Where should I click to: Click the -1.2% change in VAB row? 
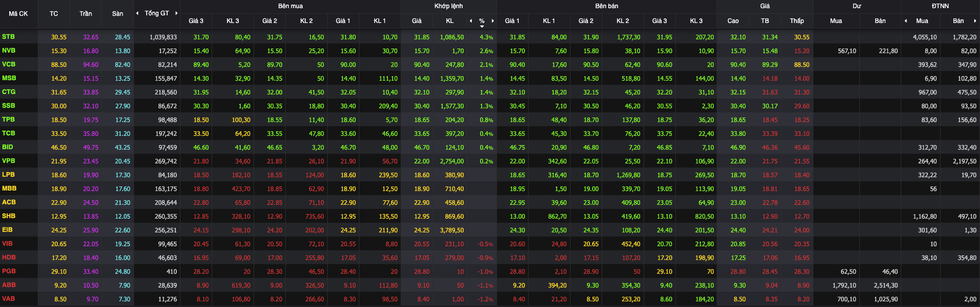tap(485, 299)
